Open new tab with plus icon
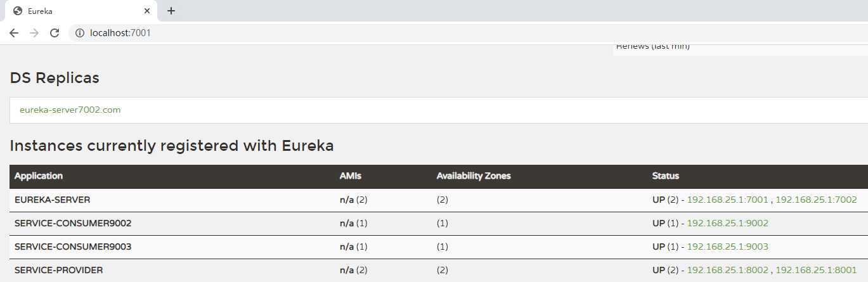The image size is (868, 282). [171, 11]
